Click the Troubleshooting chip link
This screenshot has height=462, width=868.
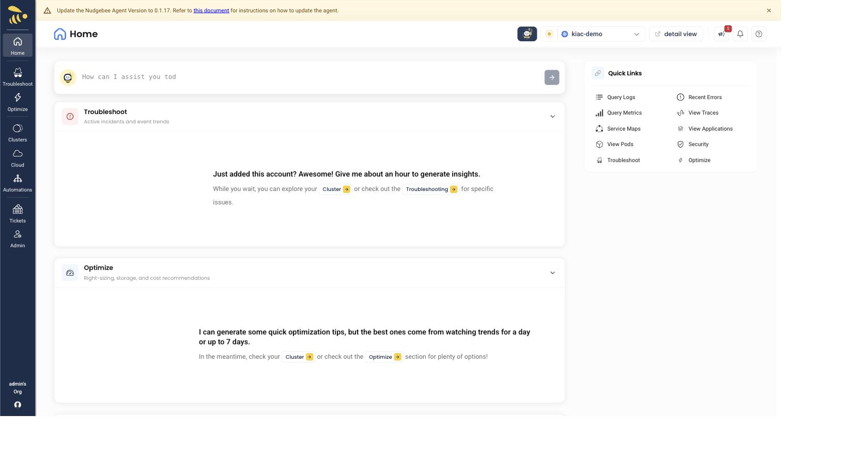[431, 189]
